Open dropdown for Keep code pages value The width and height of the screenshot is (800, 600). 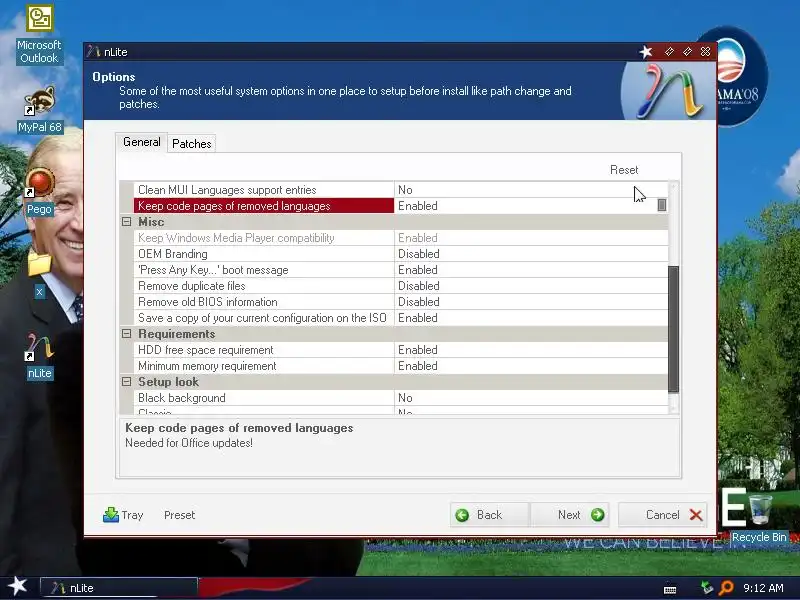coord(662,205)
